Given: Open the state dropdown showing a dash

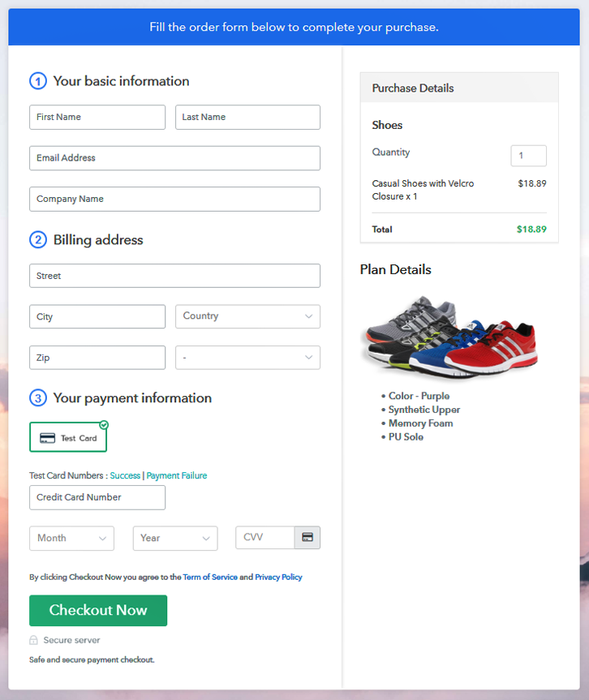Looking at the screenshot, I should coord(247,357).
